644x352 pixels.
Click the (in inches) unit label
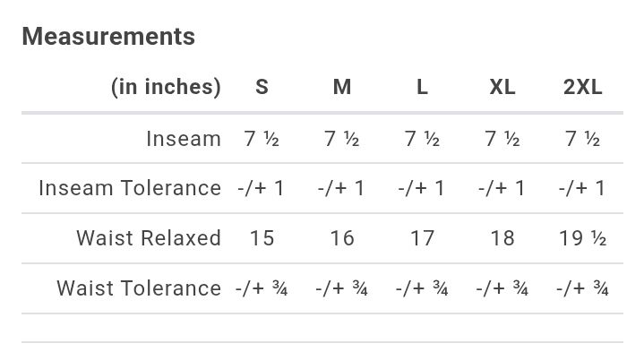coord(166,87)
